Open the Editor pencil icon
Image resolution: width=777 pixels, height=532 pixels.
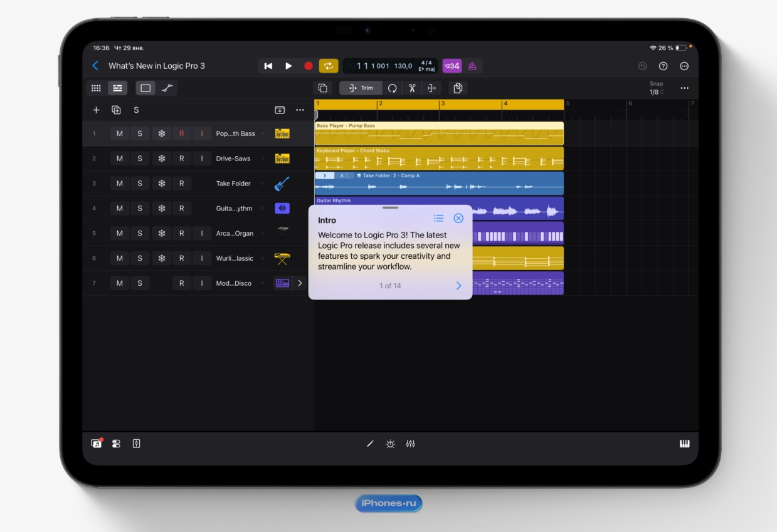(370, 444)
